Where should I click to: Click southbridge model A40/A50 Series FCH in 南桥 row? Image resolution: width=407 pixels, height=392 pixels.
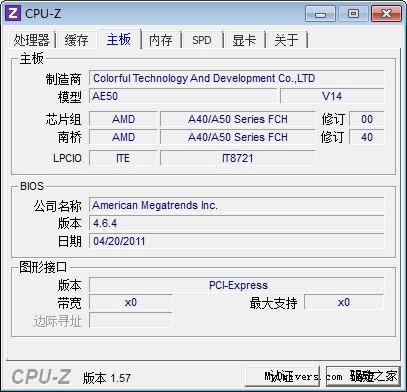[x=237, y=137]
